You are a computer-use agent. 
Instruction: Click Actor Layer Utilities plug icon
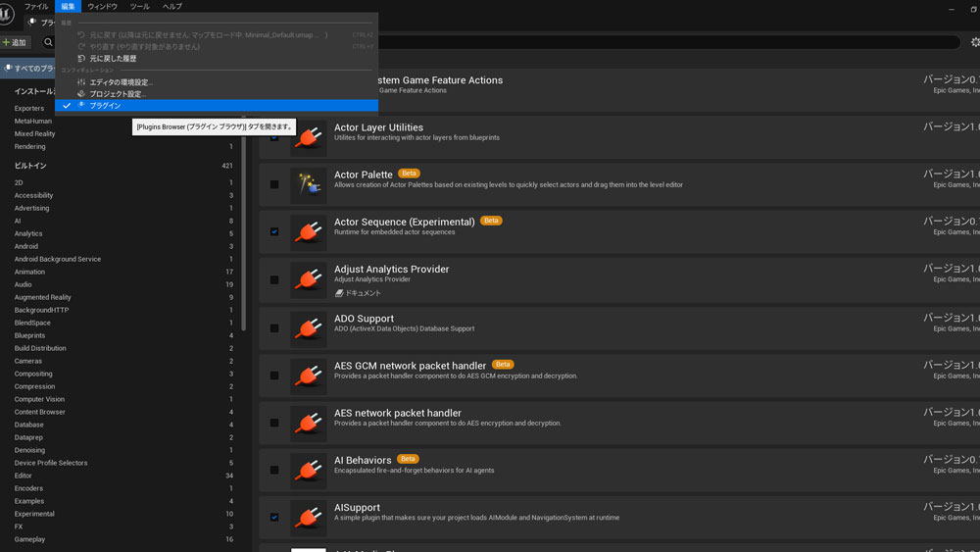tap(308, 138)
